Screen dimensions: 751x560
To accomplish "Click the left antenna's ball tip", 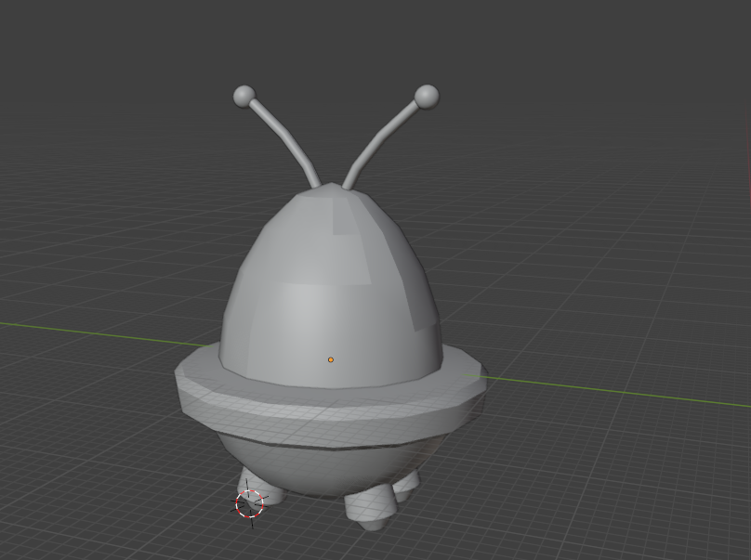I will click(244, 97).
